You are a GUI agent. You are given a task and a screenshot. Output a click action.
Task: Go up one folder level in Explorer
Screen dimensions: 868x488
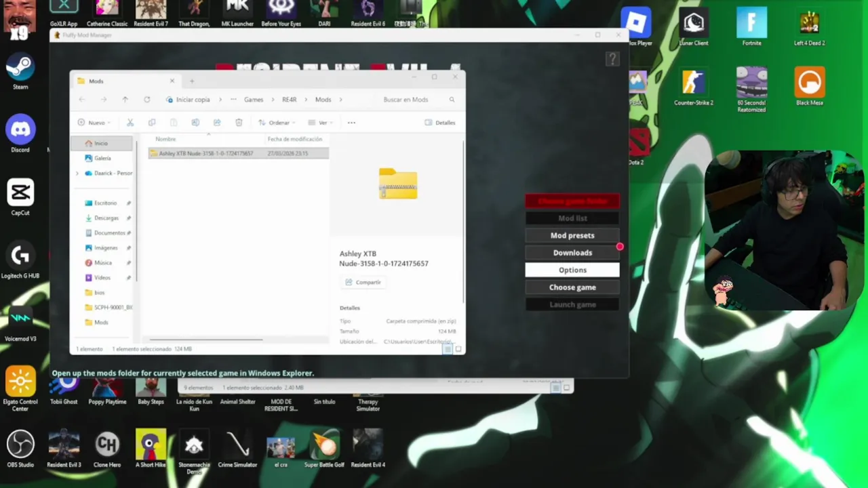[125, 100]
